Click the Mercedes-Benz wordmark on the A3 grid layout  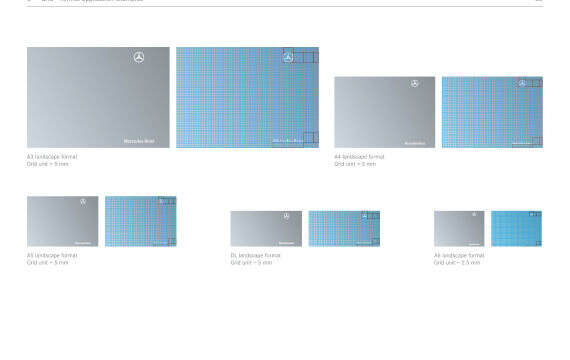point(288,141)
